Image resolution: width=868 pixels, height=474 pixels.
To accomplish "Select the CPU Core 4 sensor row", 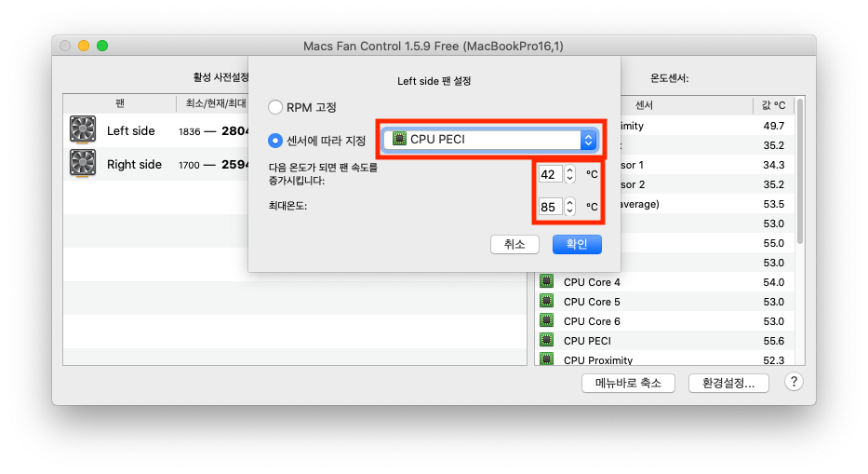I will (665, 282).
